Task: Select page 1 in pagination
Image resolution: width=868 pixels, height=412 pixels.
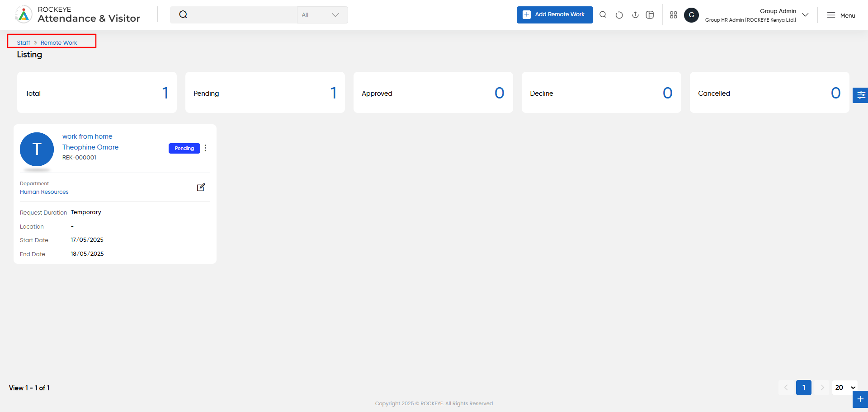Action: click(x=804, y=388)
